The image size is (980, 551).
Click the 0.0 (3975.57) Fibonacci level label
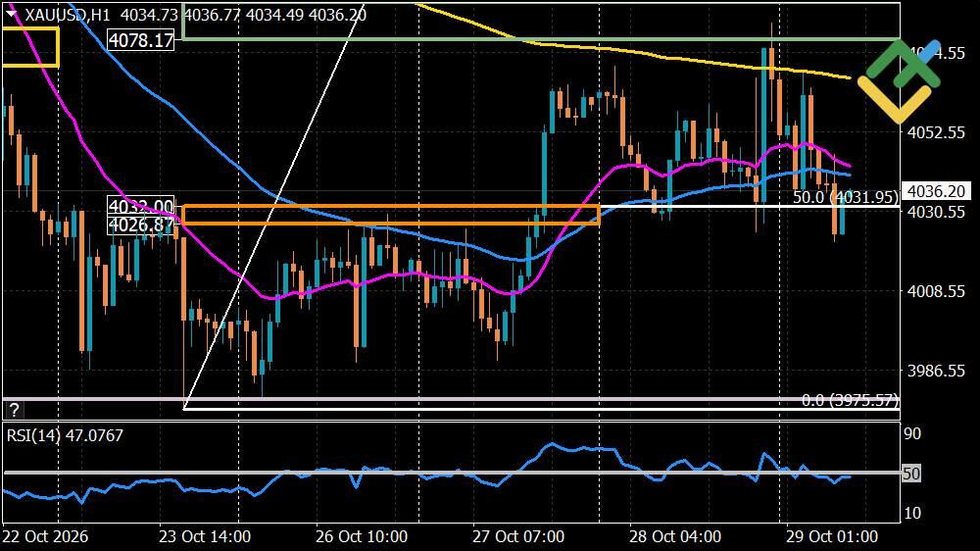(x=850, y=400)
